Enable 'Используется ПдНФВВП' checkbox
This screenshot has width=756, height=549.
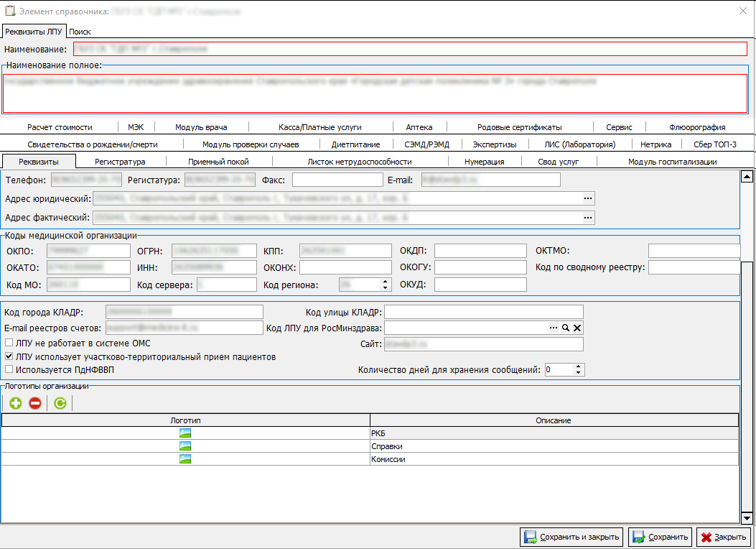click(9, 369)
